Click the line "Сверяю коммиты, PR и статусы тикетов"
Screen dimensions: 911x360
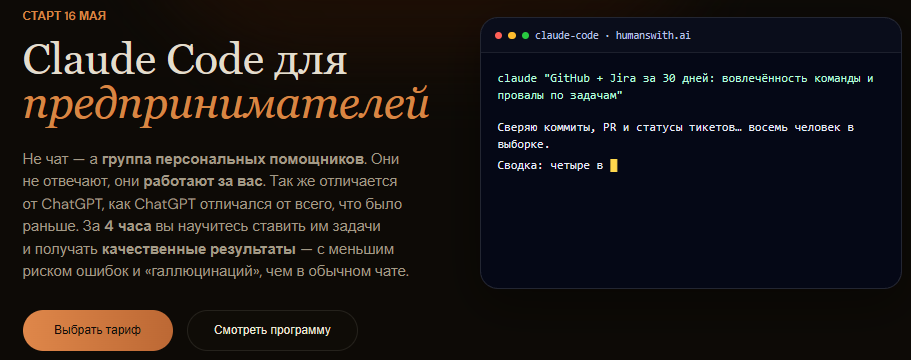coord(676,128)
